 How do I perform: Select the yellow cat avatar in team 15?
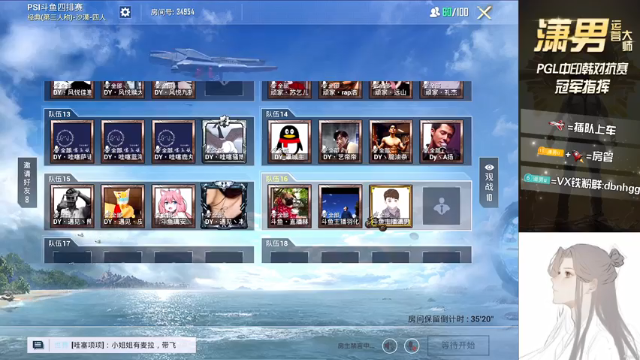tap(123, 206)
